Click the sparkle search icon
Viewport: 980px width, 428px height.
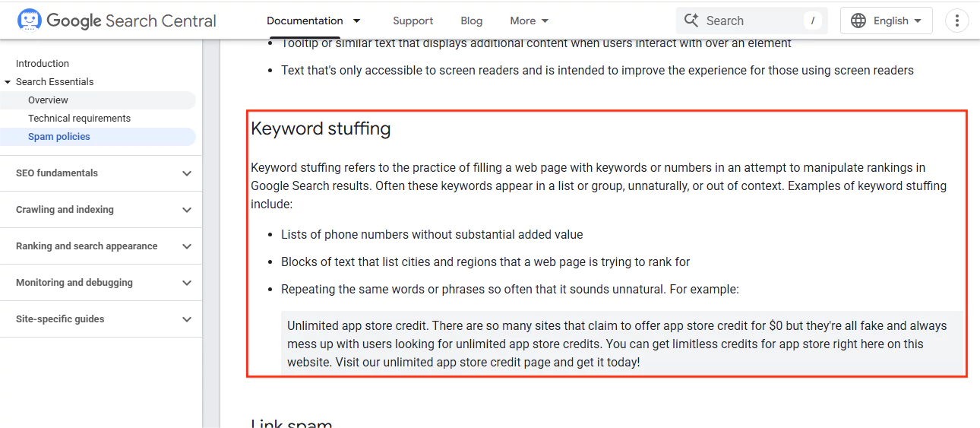pyautogui.click(x=691, y=21)
